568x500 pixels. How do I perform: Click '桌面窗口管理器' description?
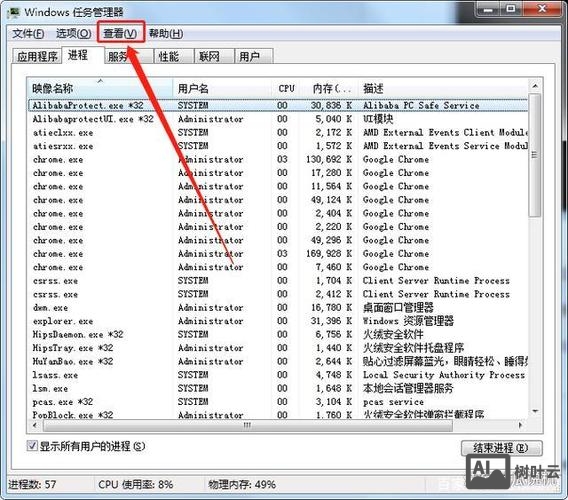[x=398, y=308]
